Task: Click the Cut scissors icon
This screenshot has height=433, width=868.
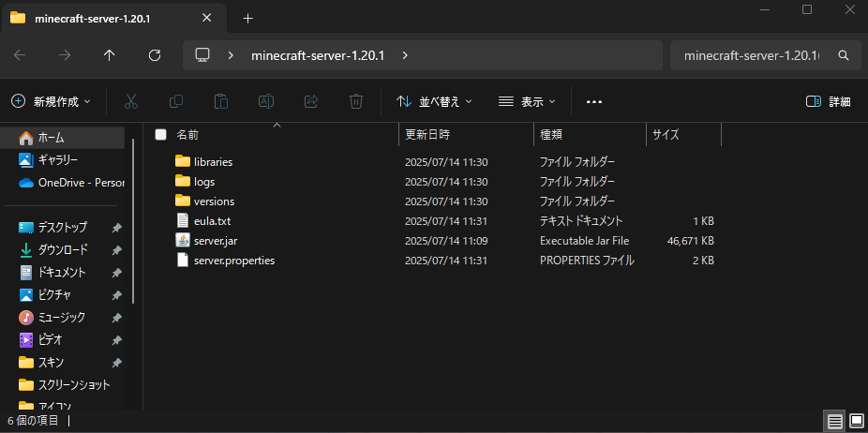Action: coord(130,101)
